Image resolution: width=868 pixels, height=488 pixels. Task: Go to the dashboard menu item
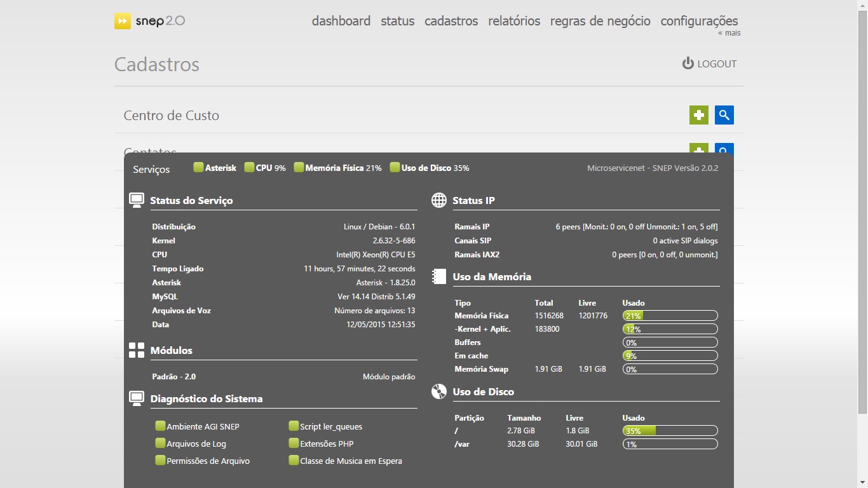[x=341, y=21]
